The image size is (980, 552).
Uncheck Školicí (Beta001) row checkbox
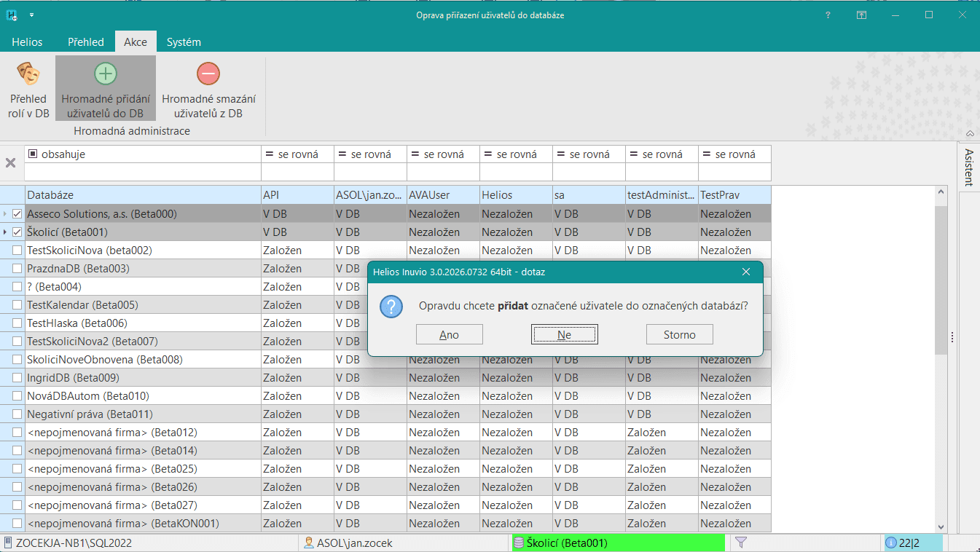17,232
